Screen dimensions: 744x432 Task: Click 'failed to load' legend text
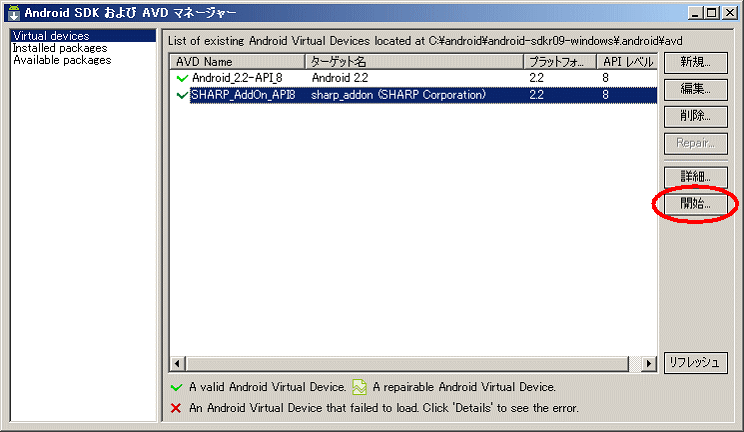coord(384,408)
